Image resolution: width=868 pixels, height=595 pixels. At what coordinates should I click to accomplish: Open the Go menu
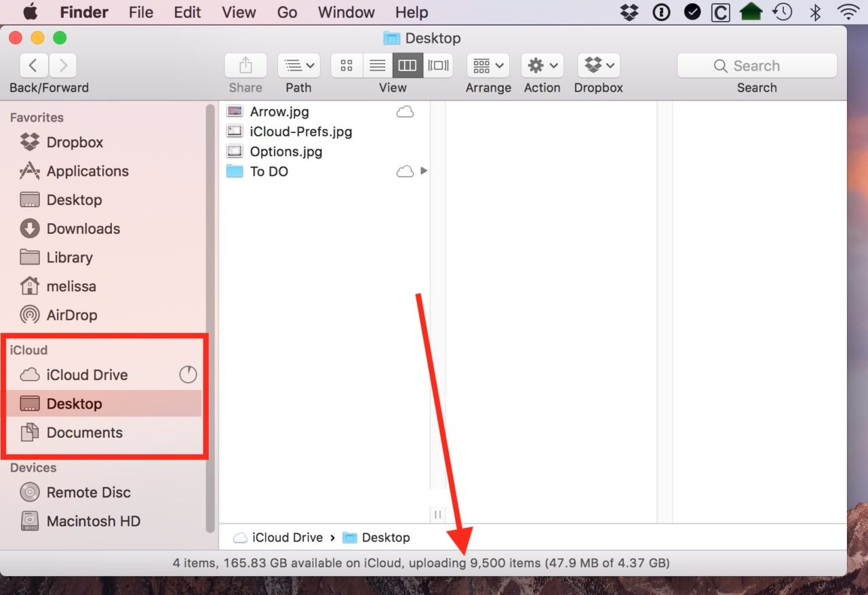pyautogui.click(x=287, y=12)
